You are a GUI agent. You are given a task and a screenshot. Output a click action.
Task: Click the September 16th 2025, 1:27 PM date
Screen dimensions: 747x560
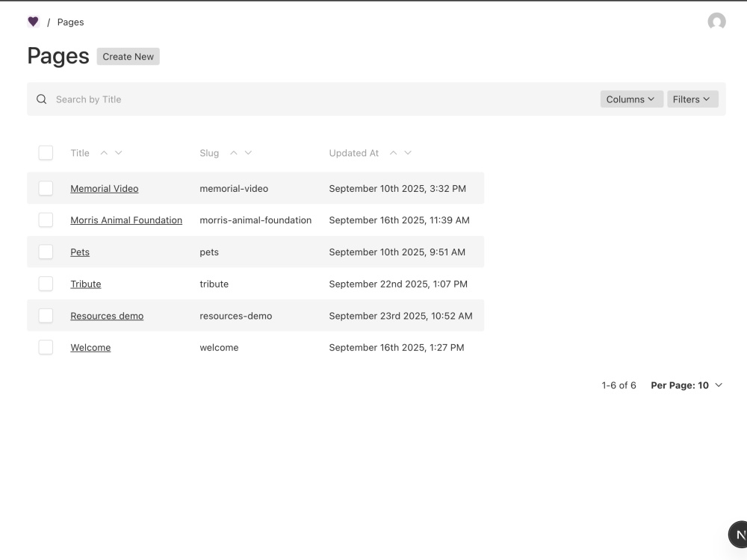(397, 348)
